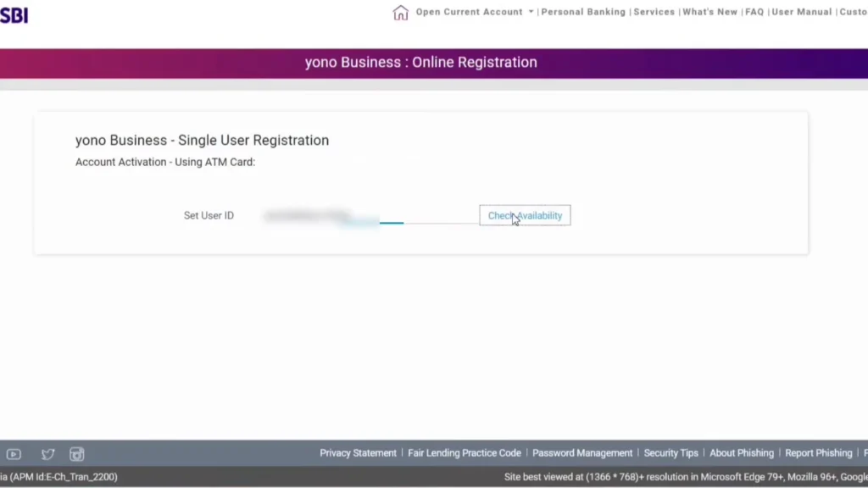Focus the Set User ID input field
The image size is (868, 488).
[x=370, y=215]
